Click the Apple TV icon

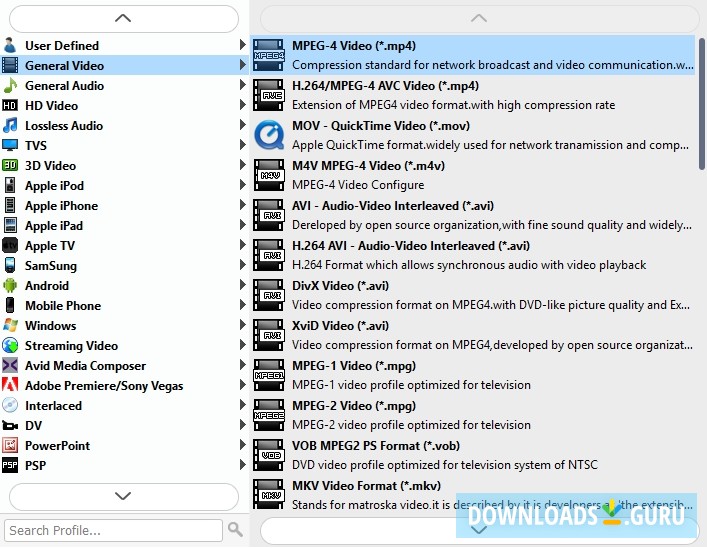pyautogui.click(x=10, y=245)
